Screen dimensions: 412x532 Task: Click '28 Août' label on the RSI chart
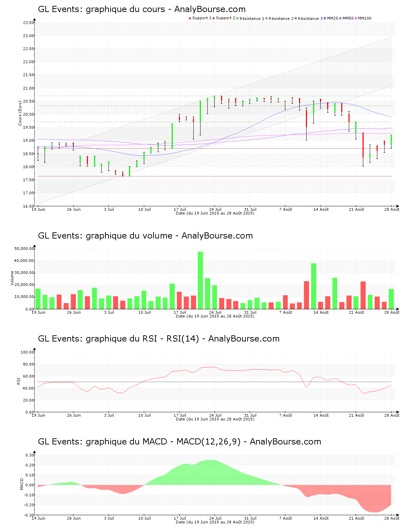coord(392,415)
